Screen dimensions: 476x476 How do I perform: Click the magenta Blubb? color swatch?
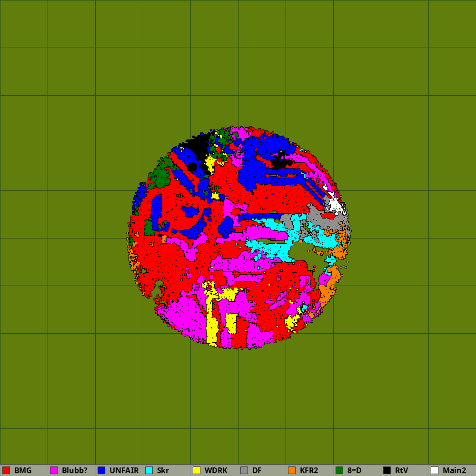[54, 470]
